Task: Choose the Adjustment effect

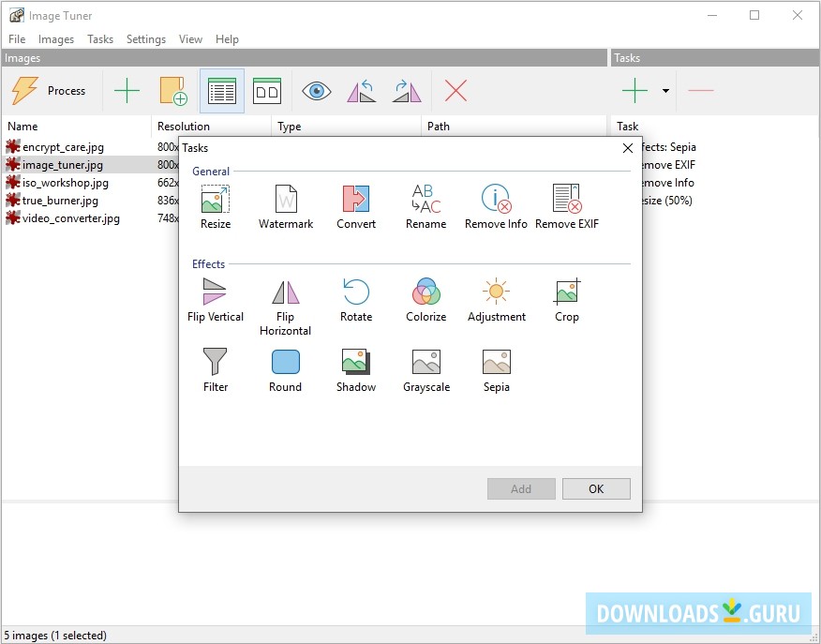Action: (x=496, y=299)
